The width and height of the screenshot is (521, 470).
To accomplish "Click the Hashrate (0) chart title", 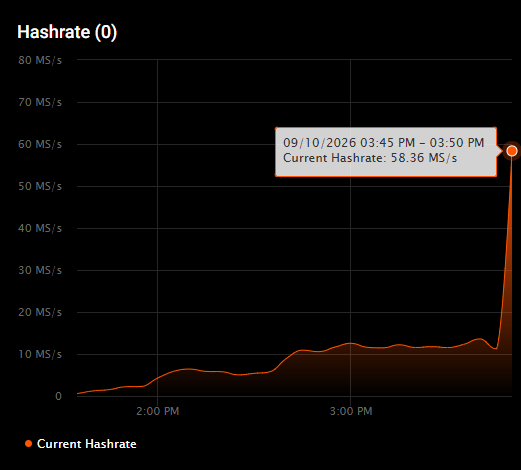I will [x=67, y=32].
